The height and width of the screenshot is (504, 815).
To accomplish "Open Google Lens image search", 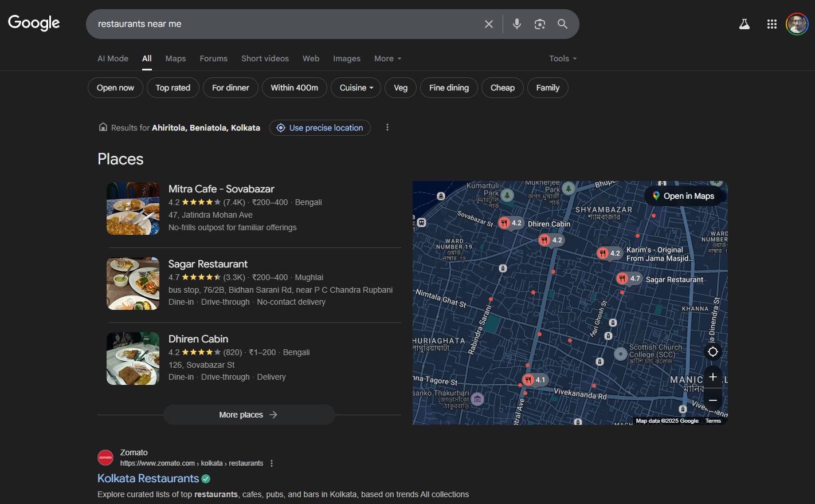I will point(539,24).
